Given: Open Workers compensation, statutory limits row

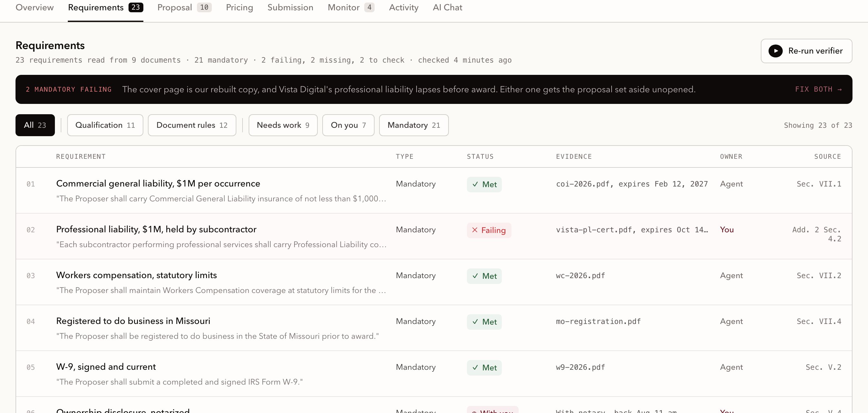Looking at the screenshot, I should coord(434,282).
